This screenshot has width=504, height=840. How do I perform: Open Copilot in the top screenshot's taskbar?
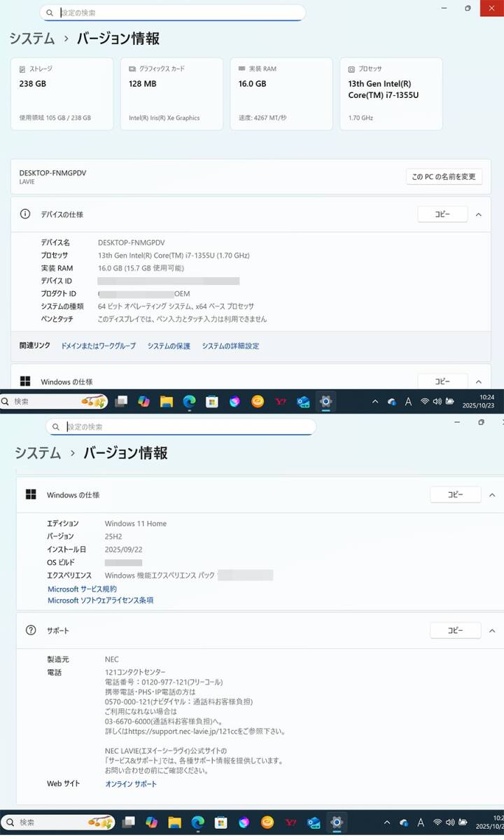143,402
